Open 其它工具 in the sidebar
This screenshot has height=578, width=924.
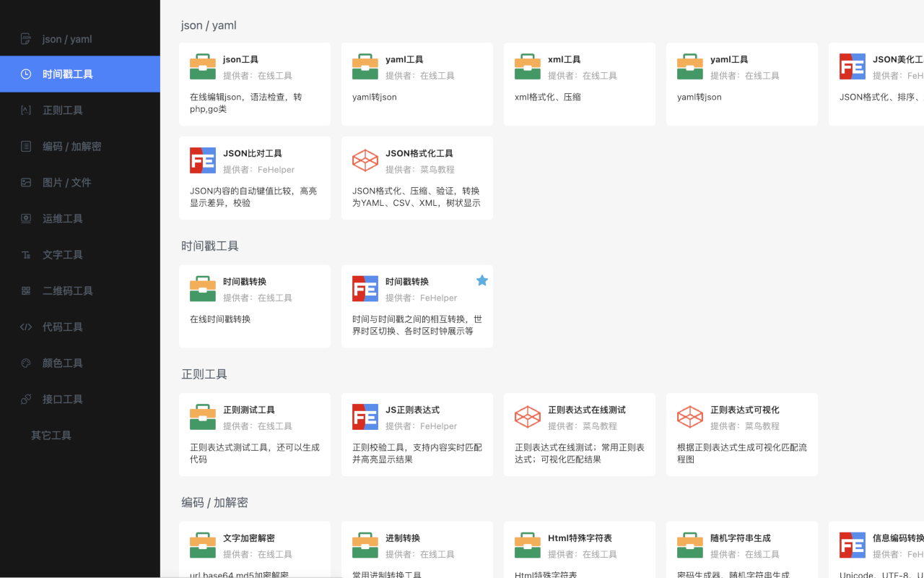pos(80,435)
